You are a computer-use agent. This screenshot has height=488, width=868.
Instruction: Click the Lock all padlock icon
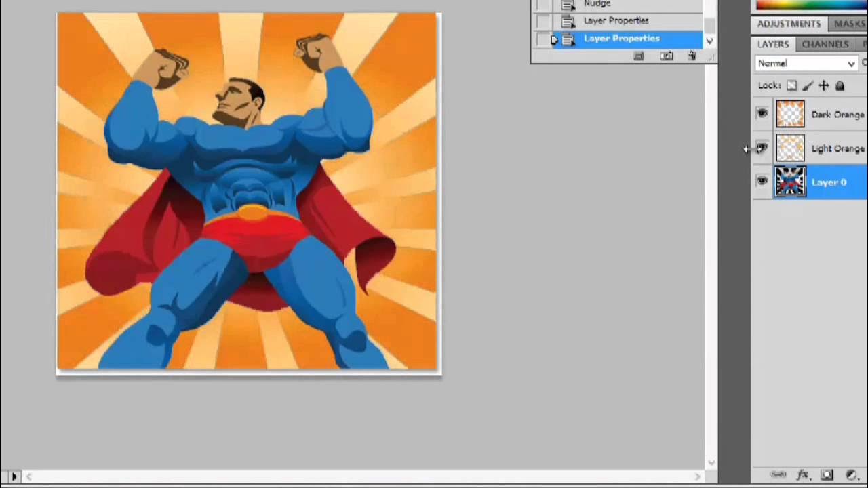click(840, 85)
